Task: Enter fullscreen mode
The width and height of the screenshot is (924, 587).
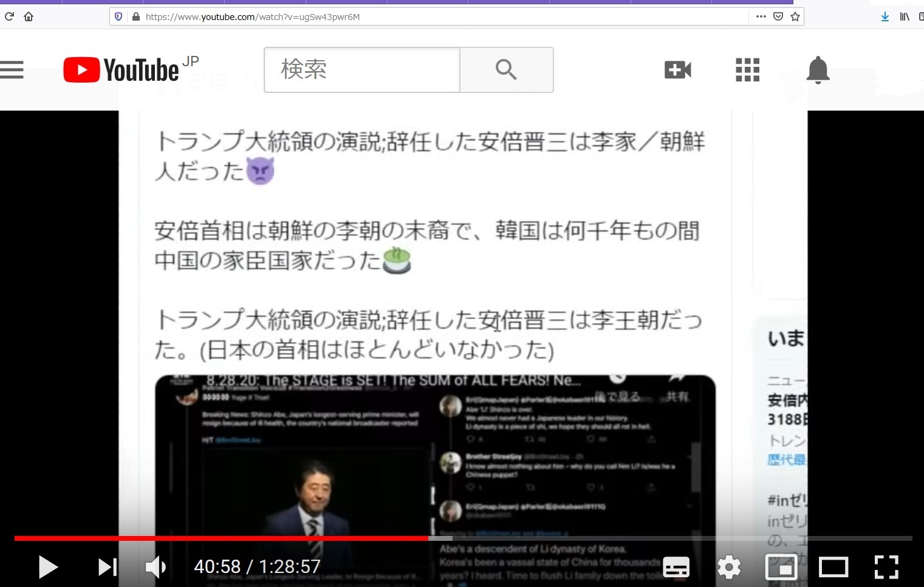Action: 886,567
